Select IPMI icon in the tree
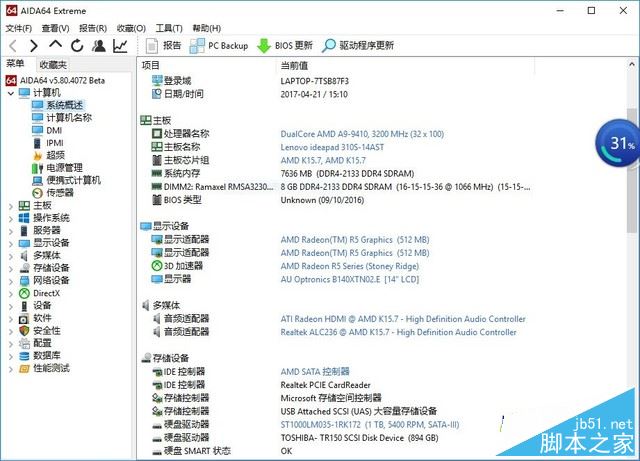The height and width of the screenshot is (461, 640). pyautogui.click(x=38, y=143)
